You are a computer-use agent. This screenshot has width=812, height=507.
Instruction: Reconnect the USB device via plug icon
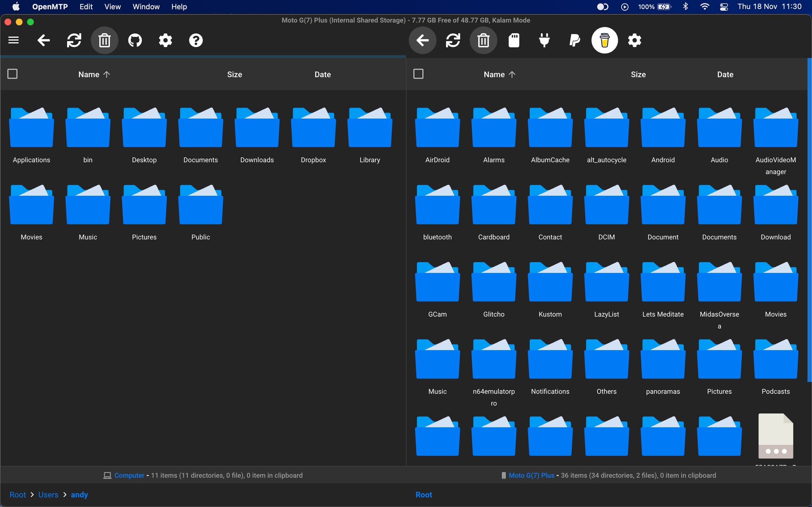pyautogui.click(x=544, y=40)
